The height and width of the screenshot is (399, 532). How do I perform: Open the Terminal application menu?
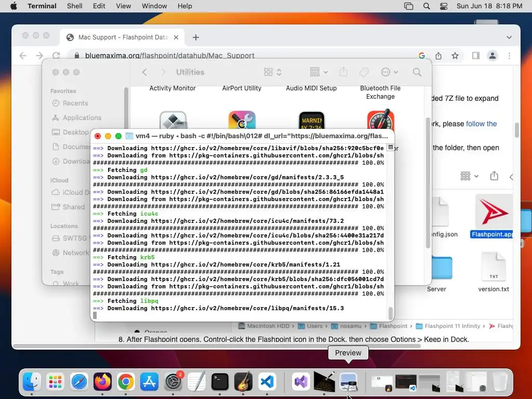(42, 6)
